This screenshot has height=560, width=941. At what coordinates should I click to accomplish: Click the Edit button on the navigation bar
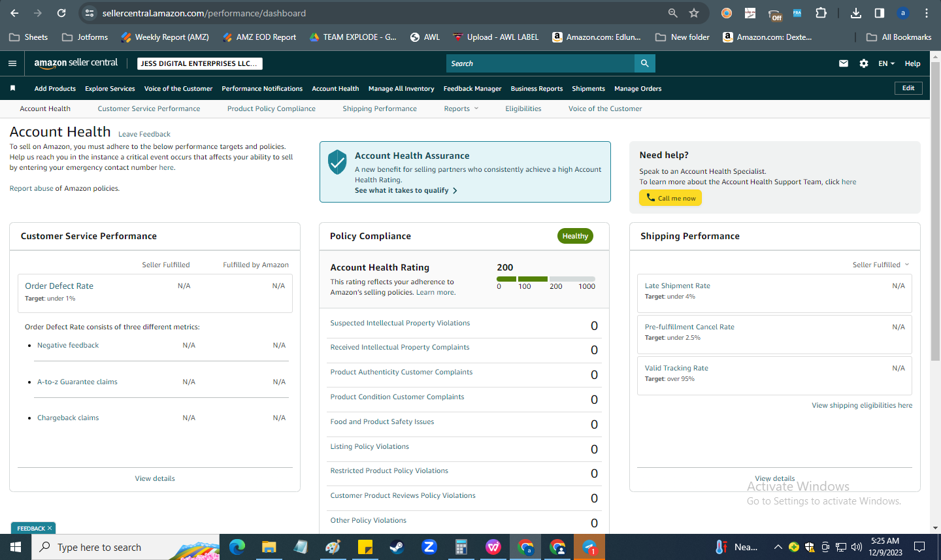908,88
